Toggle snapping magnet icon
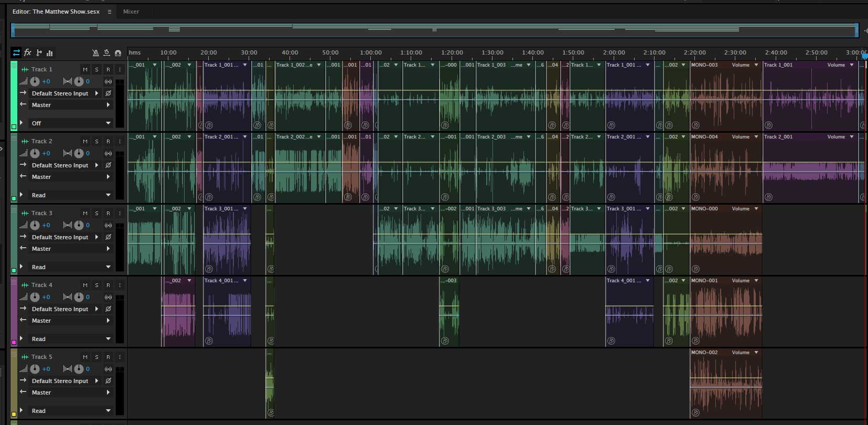 click(x=118, y=53)
